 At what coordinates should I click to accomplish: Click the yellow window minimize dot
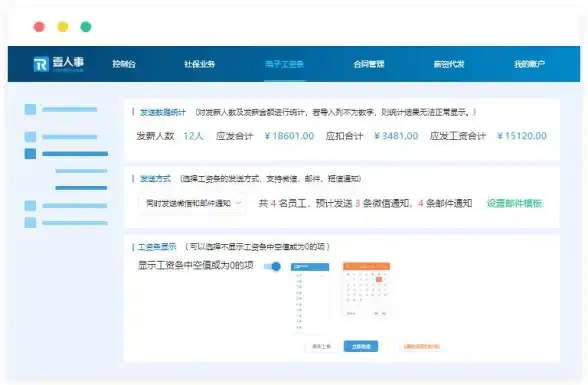pyautogui.click(x=63, y=27)
